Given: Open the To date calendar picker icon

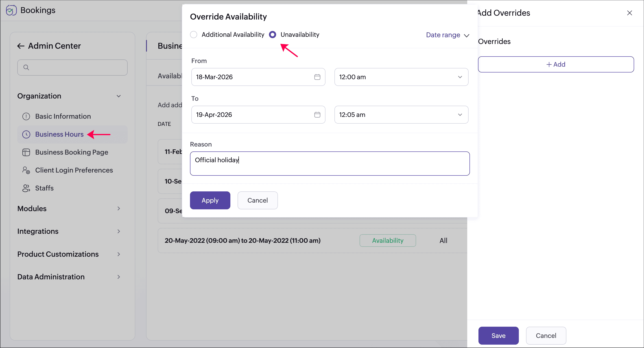Looking at the screenshot, I should 317,115.
